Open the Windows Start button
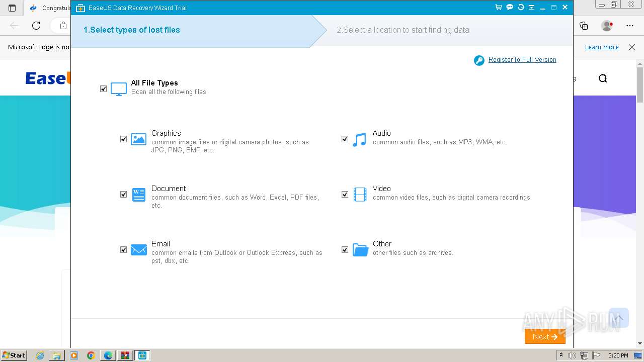This screenshot has width=644, height=362. pos(14,355)
